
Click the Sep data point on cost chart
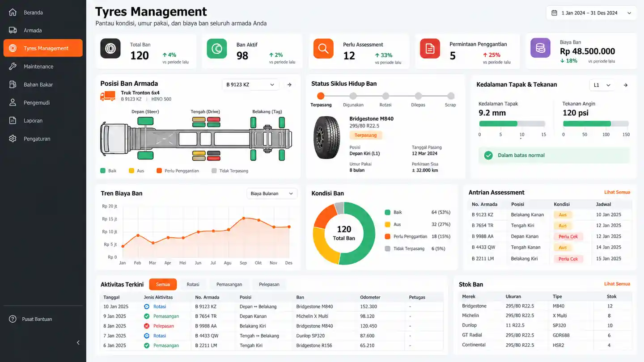click(x=243, y=218)
